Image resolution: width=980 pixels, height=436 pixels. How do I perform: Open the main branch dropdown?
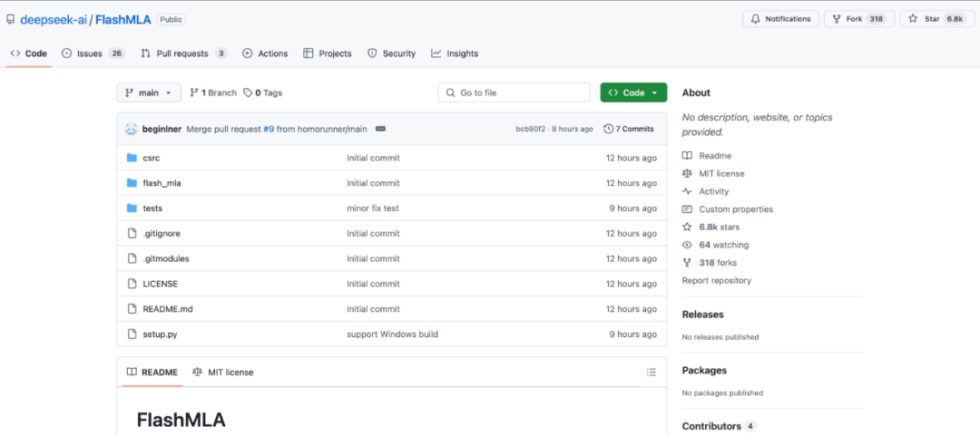pos(149,92)
